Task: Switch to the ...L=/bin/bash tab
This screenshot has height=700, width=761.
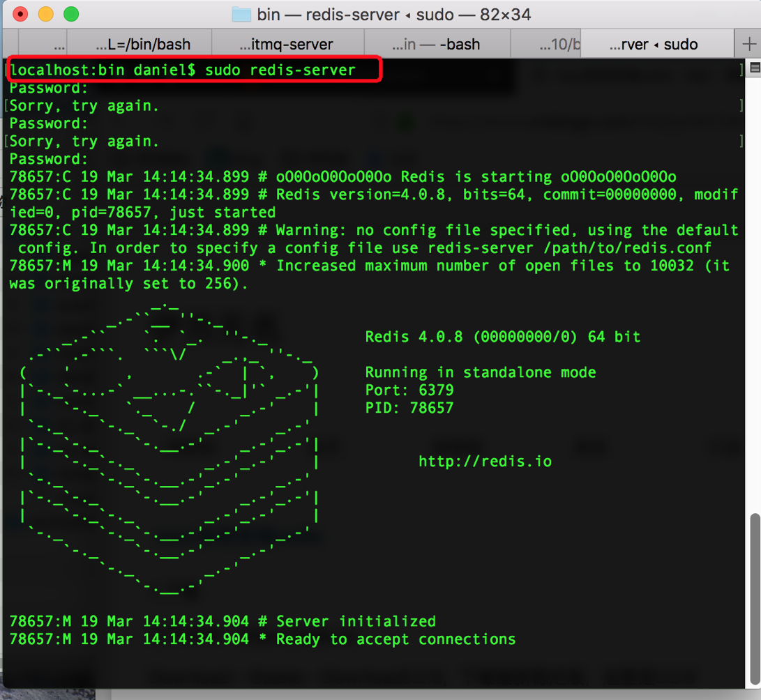Action: (x=140, y=44)
